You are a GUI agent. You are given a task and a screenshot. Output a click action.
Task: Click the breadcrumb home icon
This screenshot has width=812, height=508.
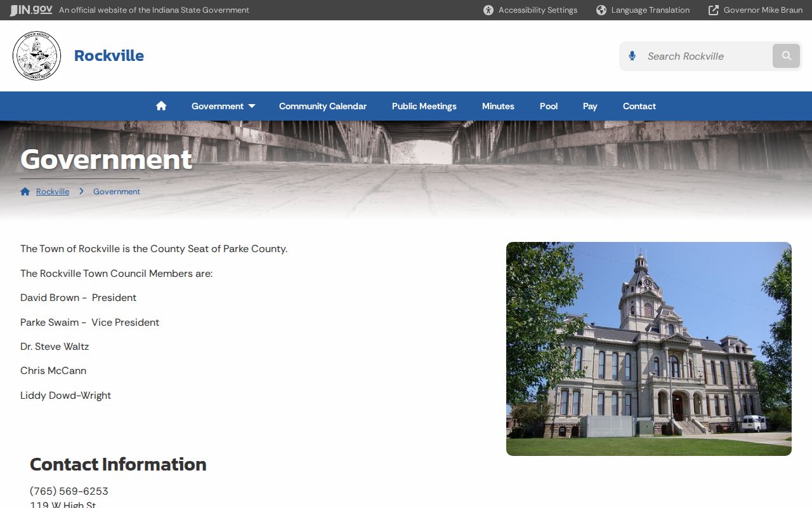[x=25, y=191]
